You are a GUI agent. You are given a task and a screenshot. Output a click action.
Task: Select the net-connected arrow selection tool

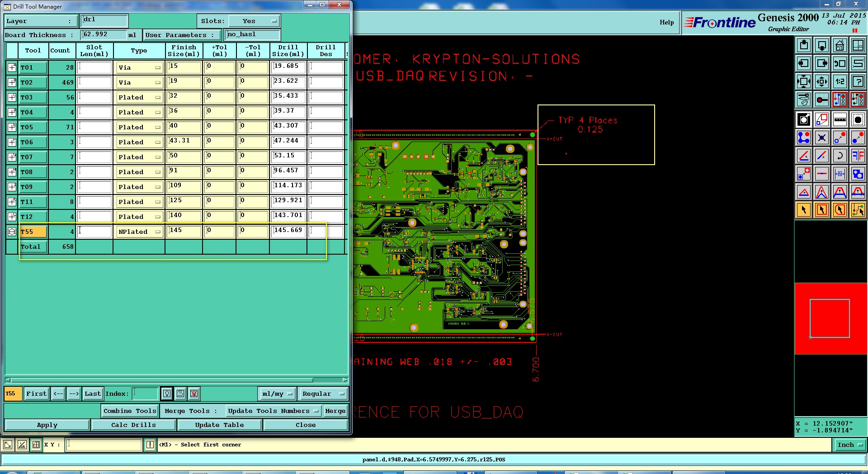click(858, 210)
